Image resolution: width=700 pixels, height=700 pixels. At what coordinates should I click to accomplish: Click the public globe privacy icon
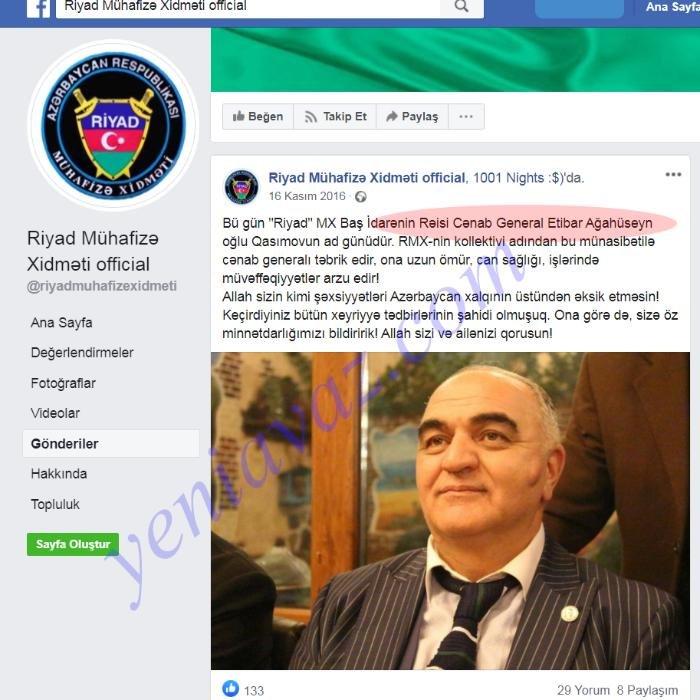click(361, 197)
